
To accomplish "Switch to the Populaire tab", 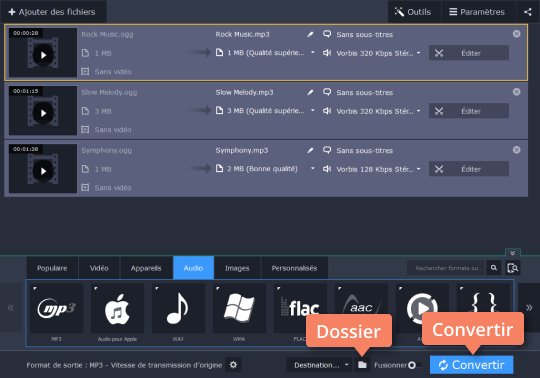I will [x=52, y=268].
